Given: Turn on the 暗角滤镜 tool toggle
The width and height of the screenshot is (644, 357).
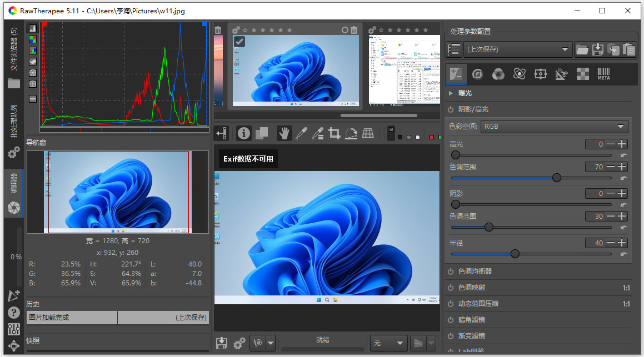Looking at the screenshot, I should coord(450,320).
